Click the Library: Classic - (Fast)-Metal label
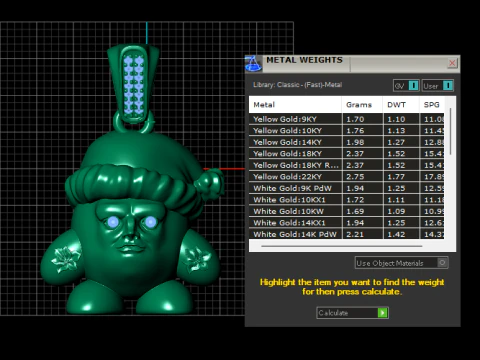 298,85
